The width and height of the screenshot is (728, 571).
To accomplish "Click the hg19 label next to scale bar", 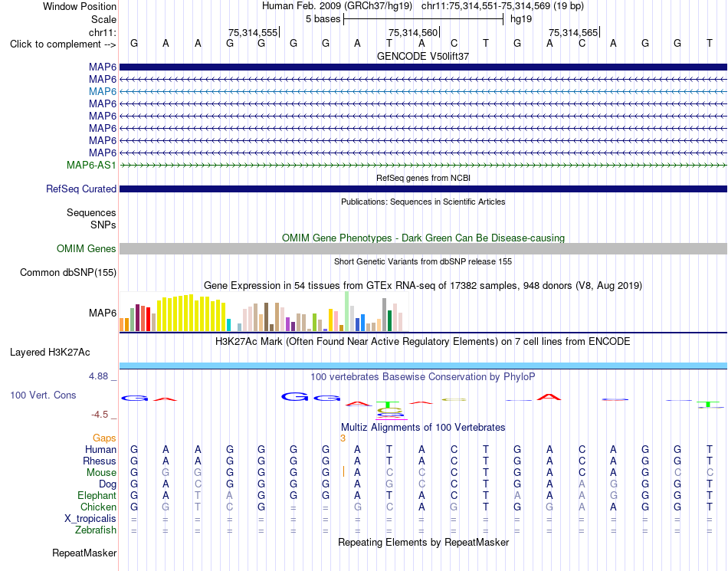I will [x=521, y=19].
